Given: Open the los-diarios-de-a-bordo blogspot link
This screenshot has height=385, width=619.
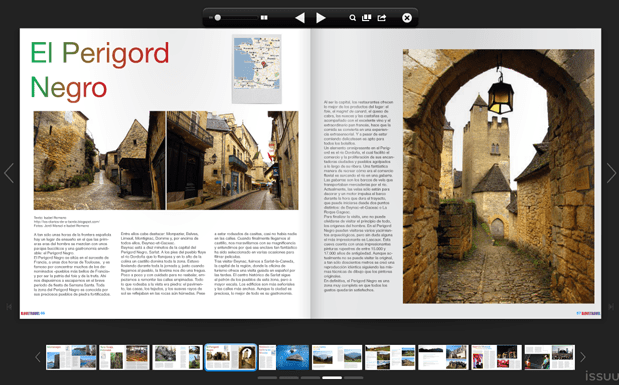Looking at the screenshot, I should click(67, 222).
